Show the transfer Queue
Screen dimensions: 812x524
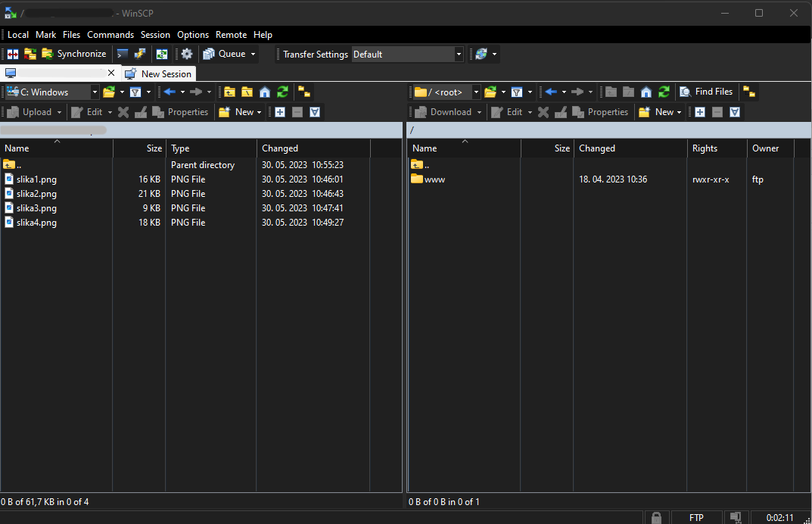[x=225, y=54]
